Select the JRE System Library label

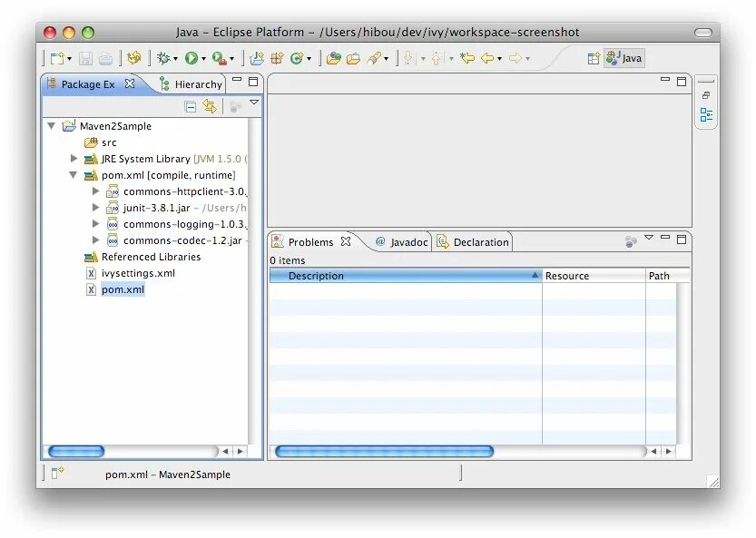coord(145,159)
